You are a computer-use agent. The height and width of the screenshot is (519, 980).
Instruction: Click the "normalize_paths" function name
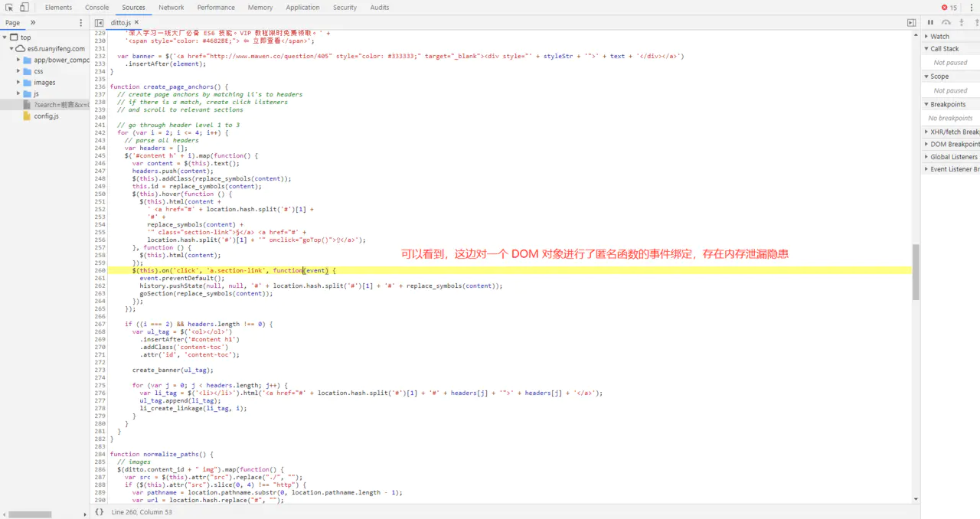[171, 454]
